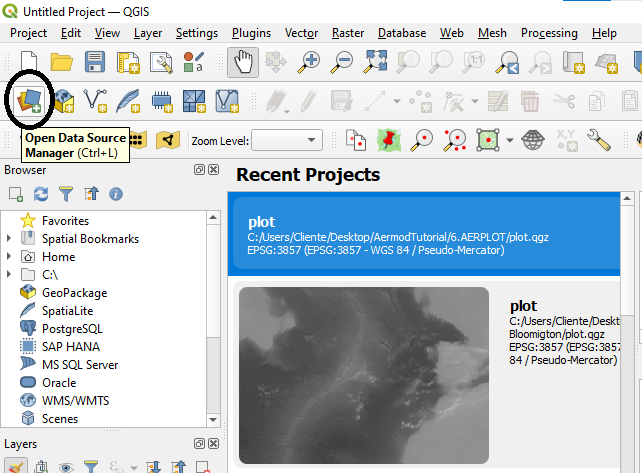Click the New GeoPackage Layer icon
Image resolution: width=642 pixels, height=473 pixels.
64,101
